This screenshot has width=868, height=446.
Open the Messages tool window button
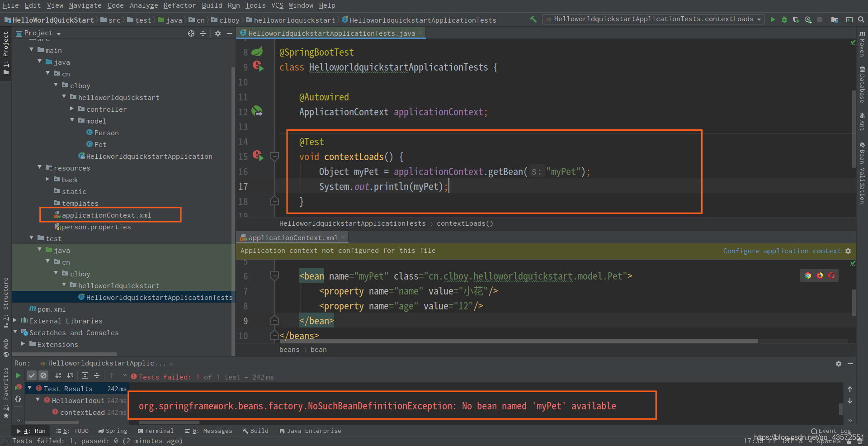208,431
